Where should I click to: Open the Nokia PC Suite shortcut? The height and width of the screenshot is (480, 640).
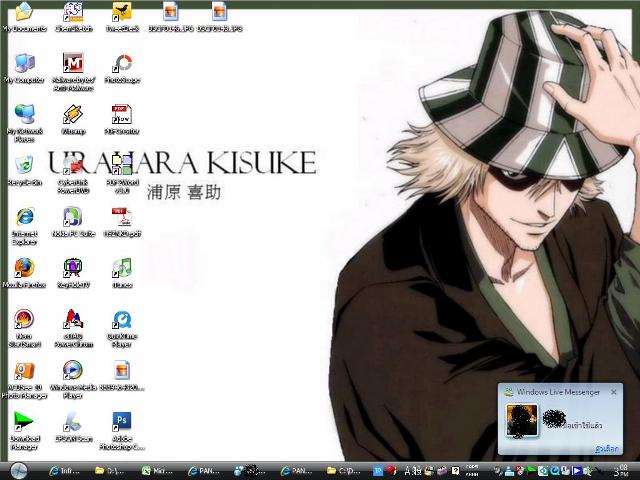[73, 222]
